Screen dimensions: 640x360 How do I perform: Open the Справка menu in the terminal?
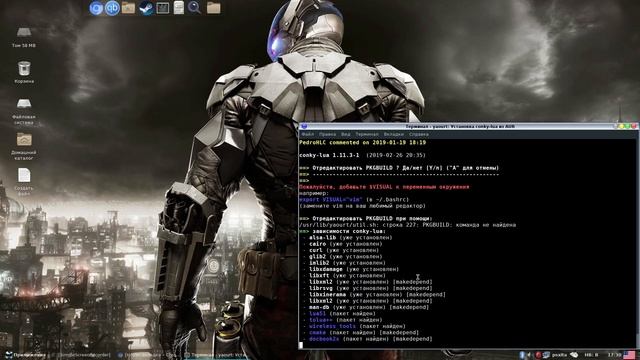pyautogui.click(x=419, y=134)
